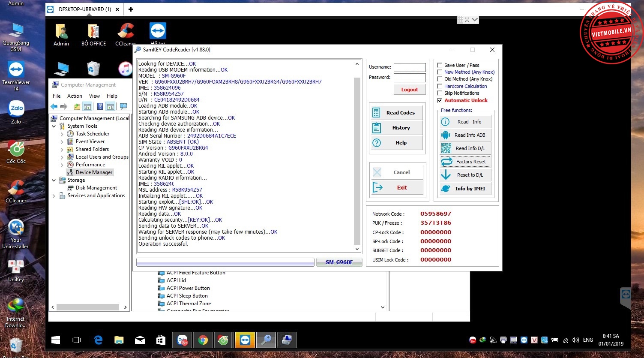Toggle Hardcore Calculation checkbox
The width and height of the screenshot is (644, 358).
pos(440,86)
